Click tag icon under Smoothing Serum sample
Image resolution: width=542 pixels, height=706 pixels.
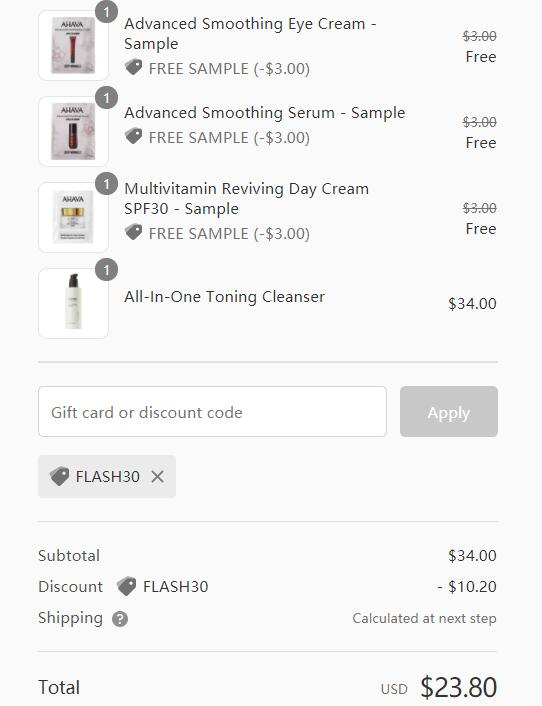pyautogui.click(x=133, y=136)
